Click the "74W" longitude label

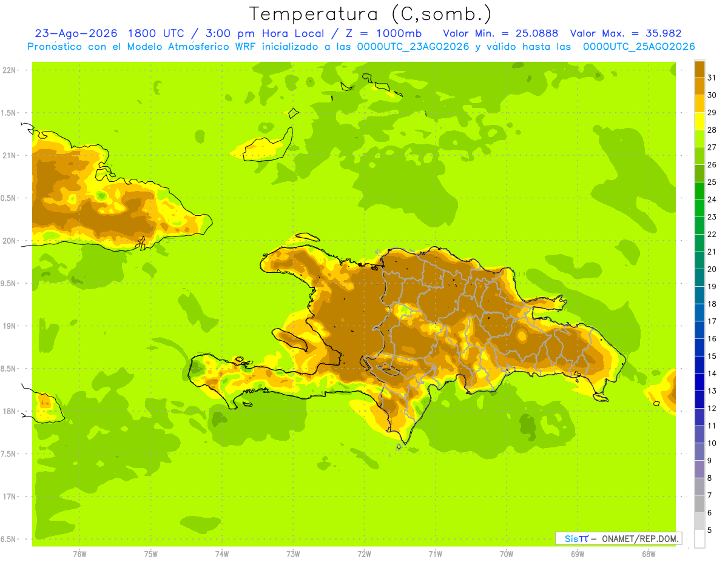[x=221, y=554]
